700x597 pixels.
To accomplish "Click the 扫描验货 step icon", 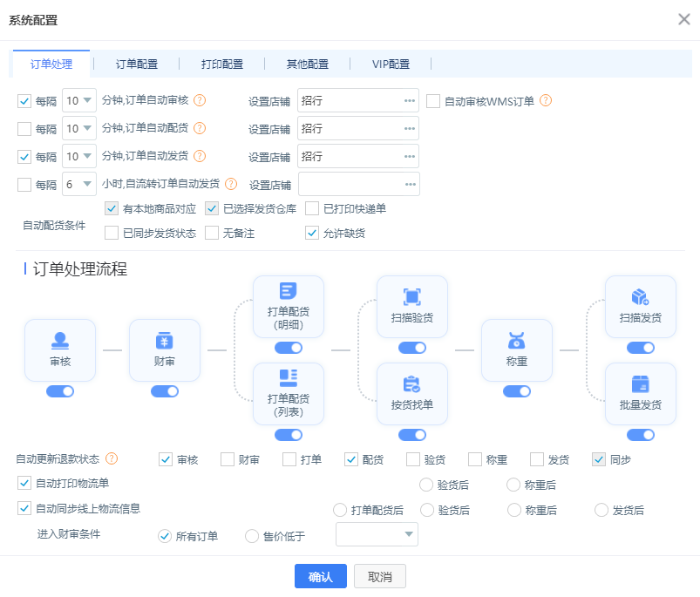I will [x=411, y=296].
